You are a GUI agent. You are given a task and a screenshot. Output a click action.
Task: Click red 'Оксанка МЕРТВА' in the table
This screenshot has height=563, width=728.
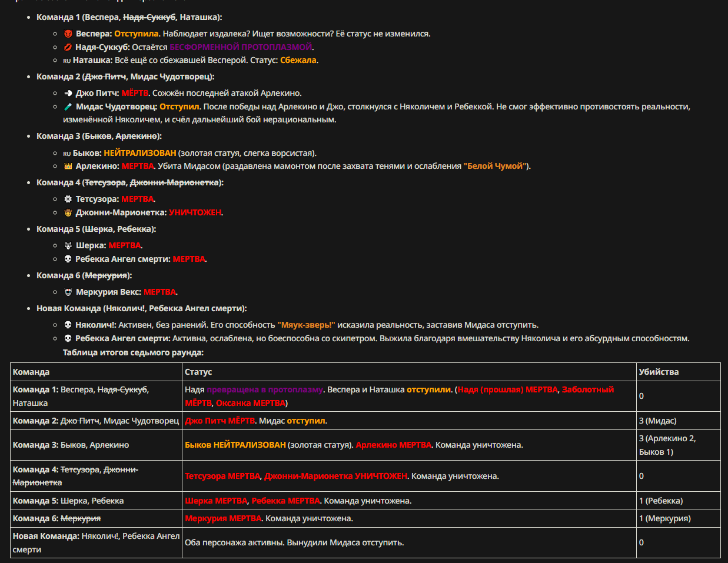click(251, 403)
